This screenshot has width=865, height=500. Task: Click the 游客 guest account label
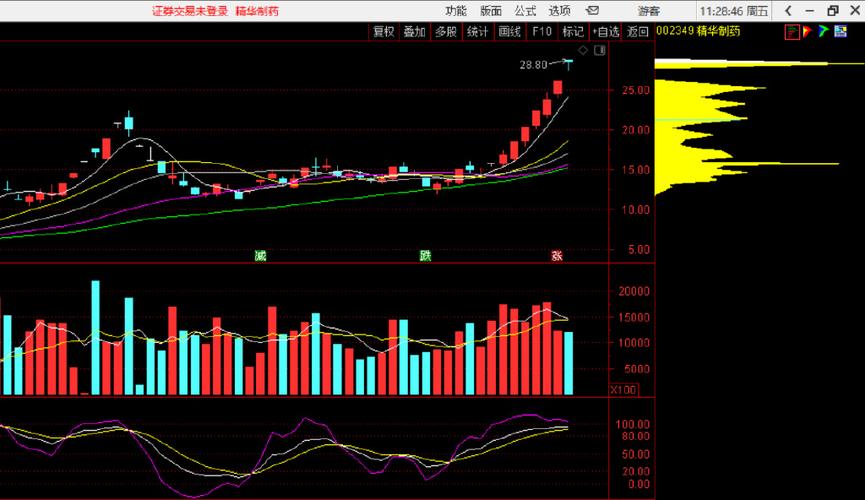(x=649, y=10)
